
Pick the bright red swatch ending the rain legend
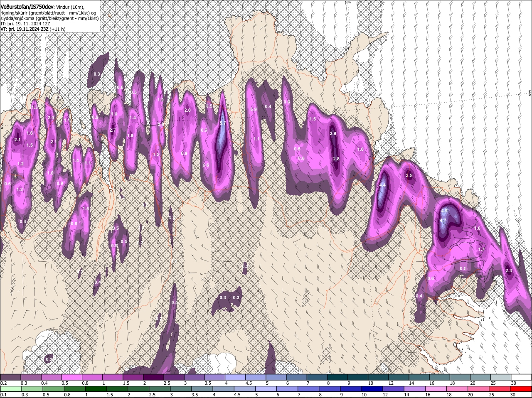(521, 389)
